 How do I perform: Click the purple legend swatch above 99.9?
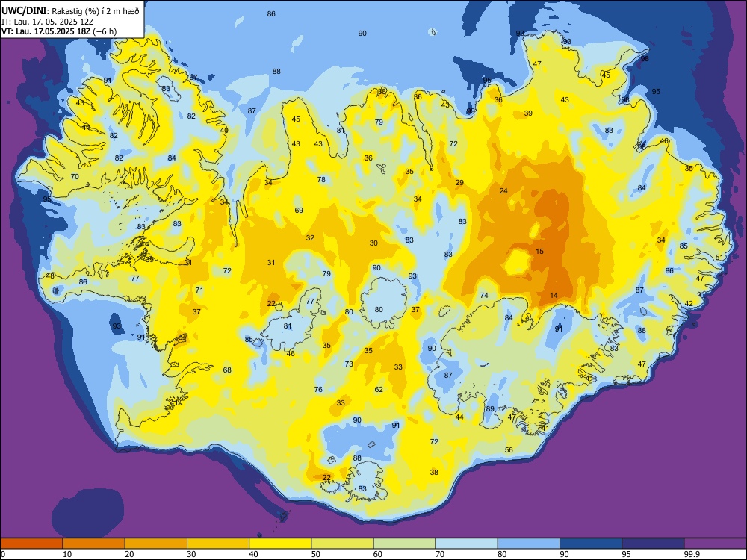[715, 544]
